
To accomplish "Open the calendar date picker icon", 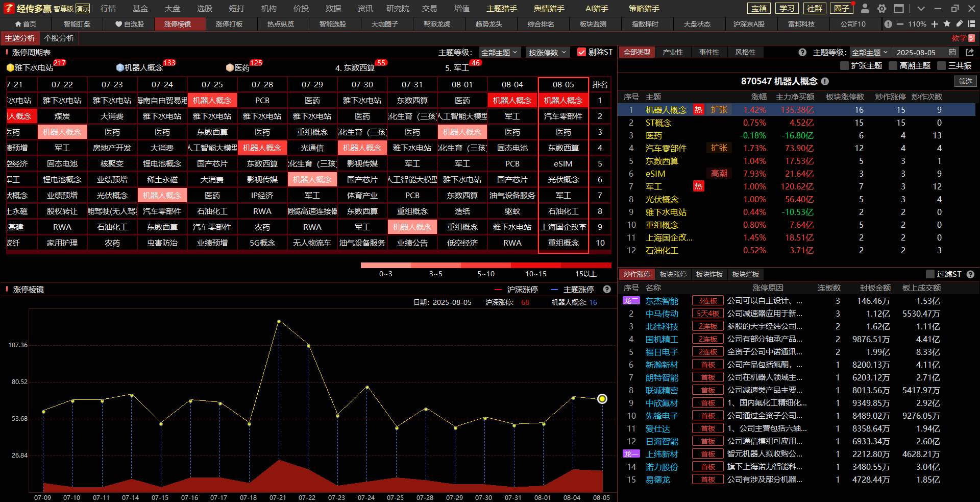I will pos(952,53).
